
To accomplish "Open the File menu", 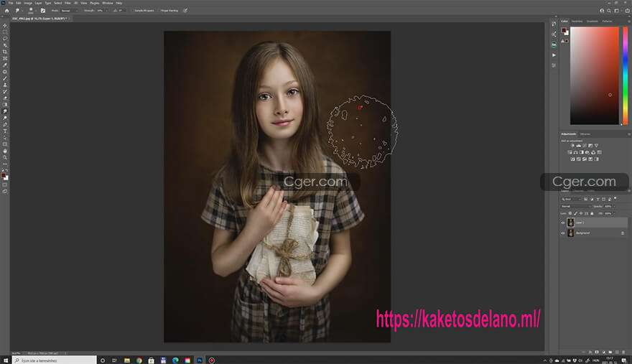I will click(11, 3).
